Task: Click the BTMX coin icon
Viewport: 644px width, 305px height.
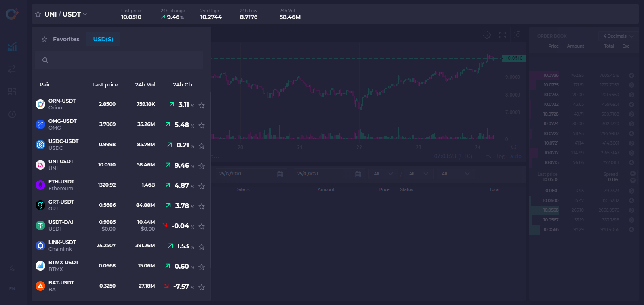Action: (40, 266)
